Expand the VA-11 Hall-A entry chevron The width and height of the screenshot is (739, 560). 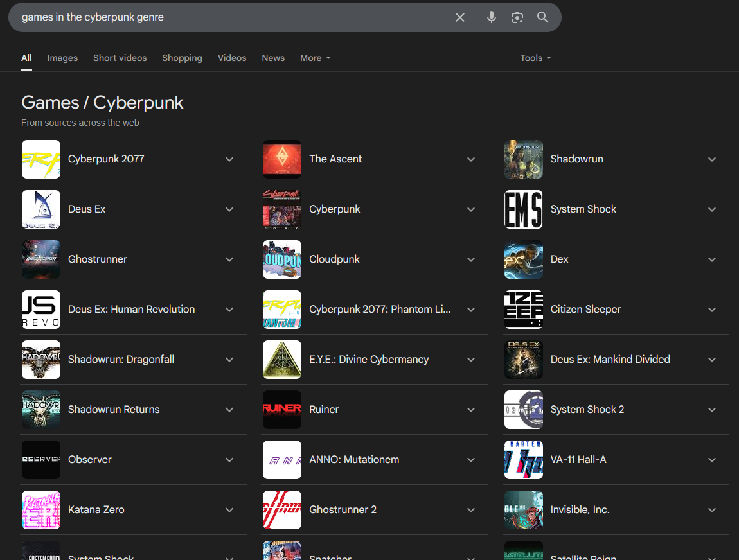point(712,460)
